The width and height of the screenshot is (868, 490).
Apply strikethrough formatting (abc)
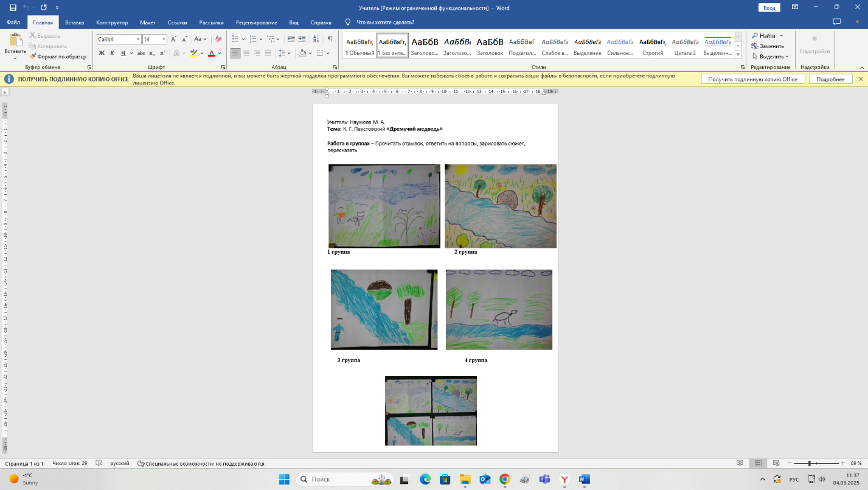[x=141, y=53]
